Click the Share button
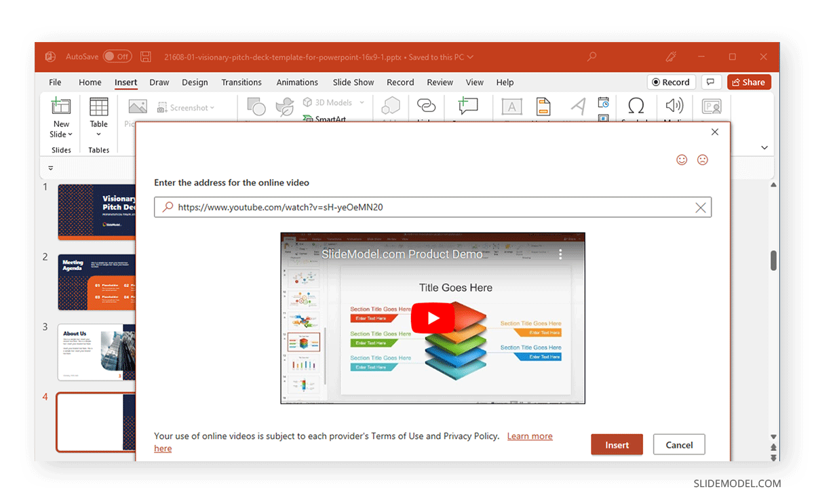Screen dimensions: 814x504 tap(749, 82)
